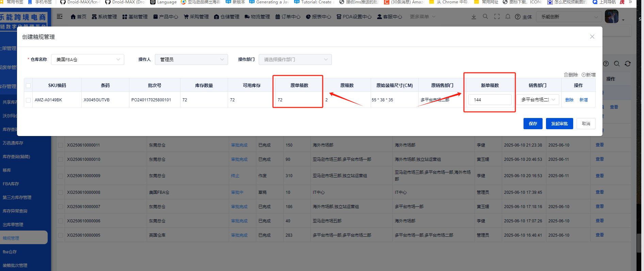Check the XG250610000007 row checkbox
Screen dimensions: 644x271
tap(61, 207)
